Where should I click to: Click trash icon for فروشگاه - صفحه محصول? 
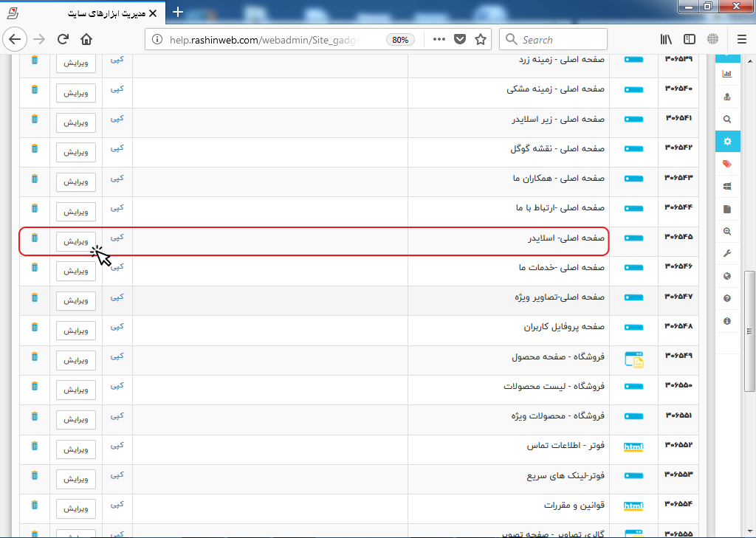pos(34,356)
